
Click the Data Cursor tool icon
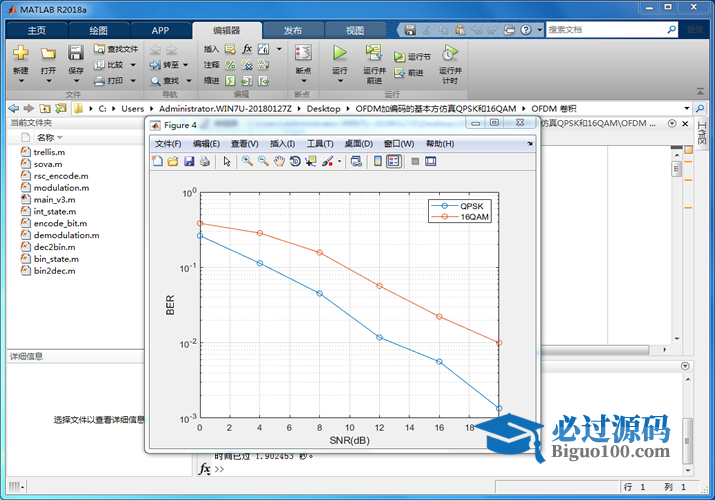[x=310, y=161]
